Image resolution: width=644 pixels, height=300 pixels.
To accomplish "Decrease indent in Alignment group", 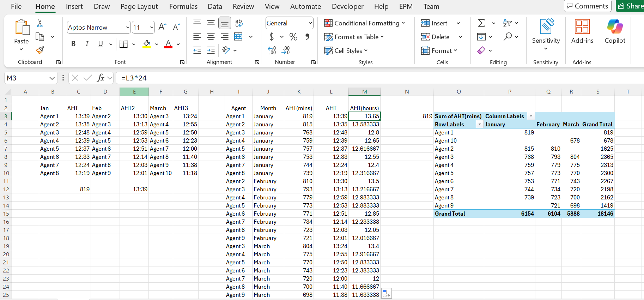I will 197,50.
